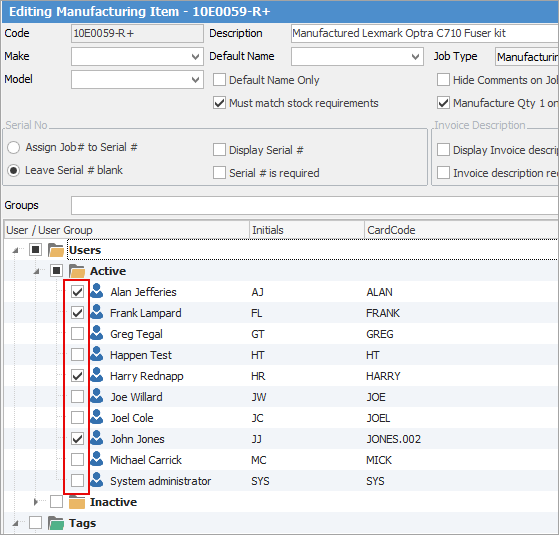This screenshot has width=559, height=535.
Task: Click Michael Carrick user icon
Action: 97,459
